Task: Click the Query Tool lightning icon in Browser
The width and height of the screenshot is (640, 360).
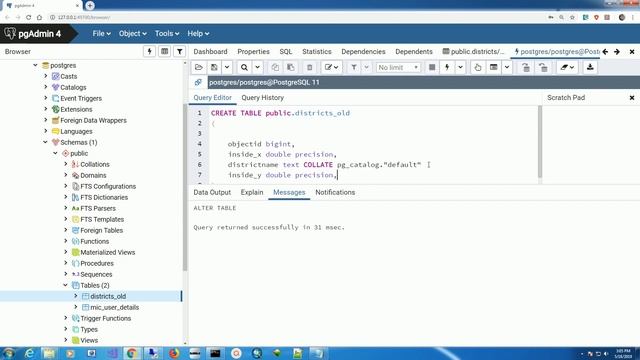Action: (x=149, y=51)
